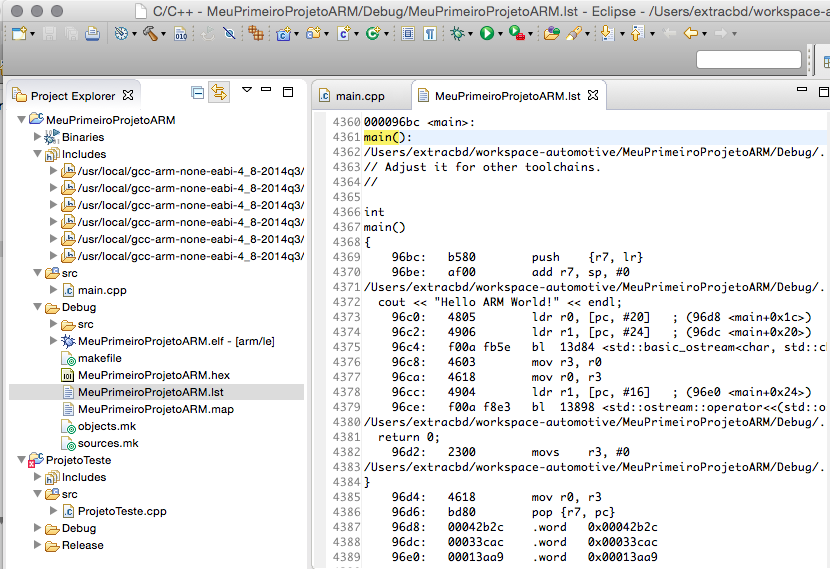This screenshot has width=830, height=569.
Task: Click the build configuration manage icon
Action: click(121, 34)
